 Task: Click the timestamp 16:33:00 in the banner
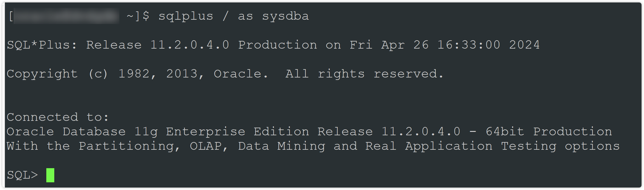469,45
